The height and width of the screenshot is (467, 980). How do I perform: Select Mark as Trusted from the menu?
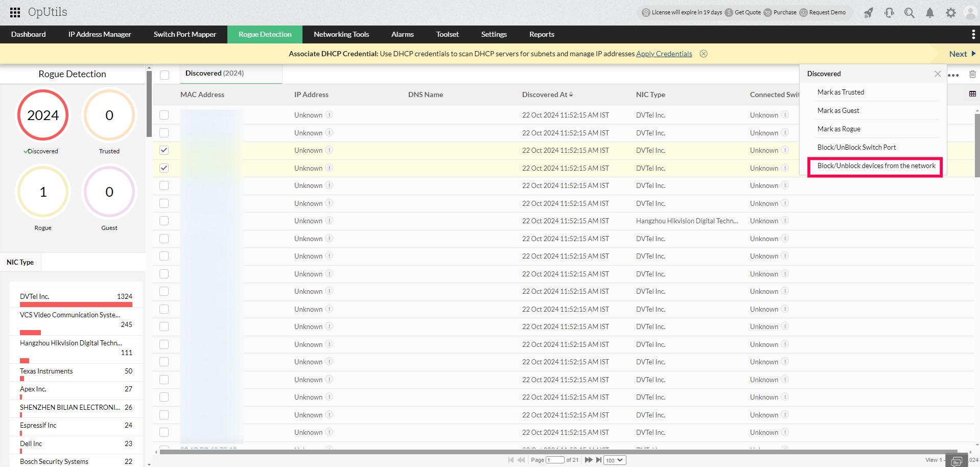(841, 92)
